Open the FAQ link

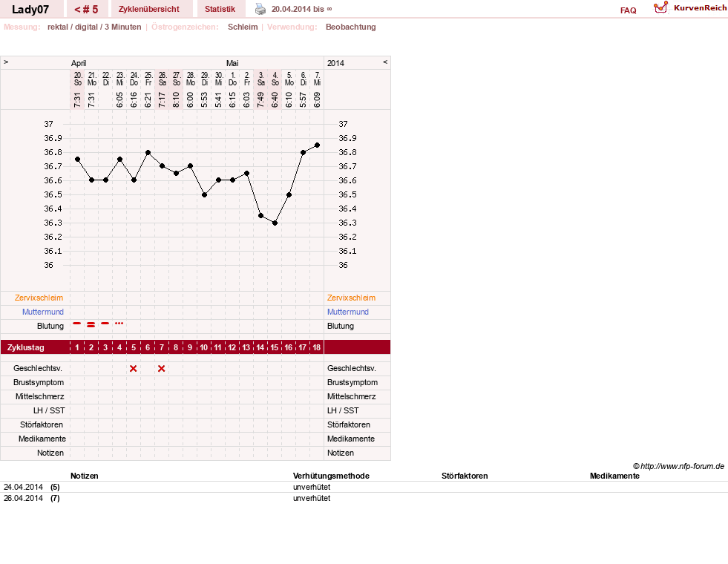point(628,10)
